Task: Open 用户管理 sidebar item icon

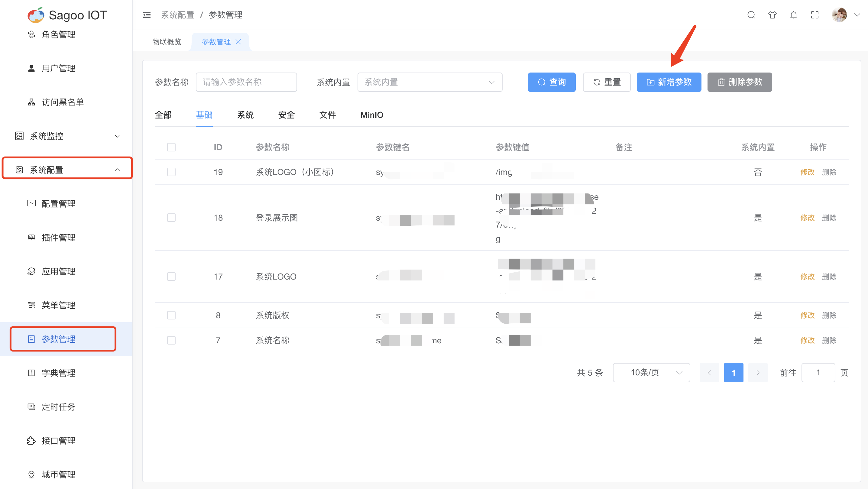Action: coord(31,68)
